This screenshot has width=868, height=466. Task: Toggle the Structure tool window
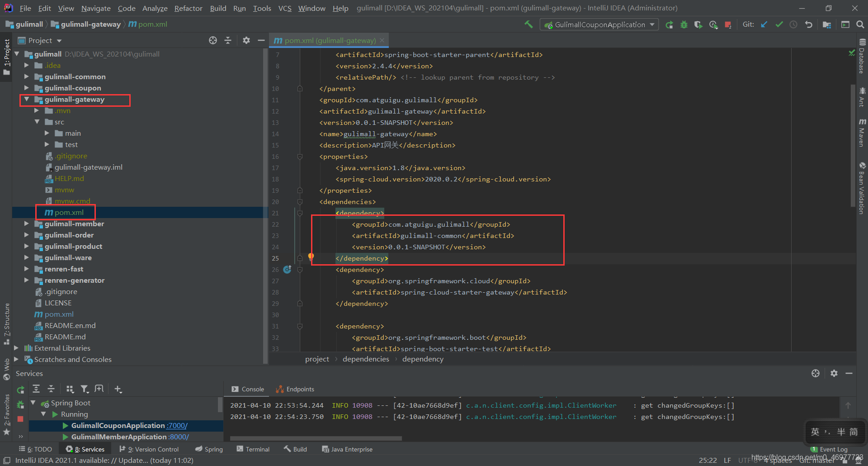coord(6,324)
